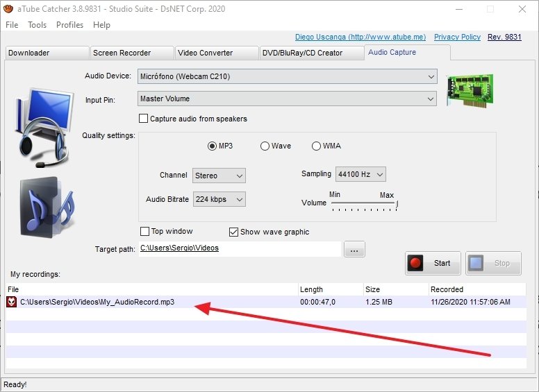This screenshot has width=539, height=392.
Task: Switch to the DVD/BluRay/CD Creator tab
Action: point(312,53)
